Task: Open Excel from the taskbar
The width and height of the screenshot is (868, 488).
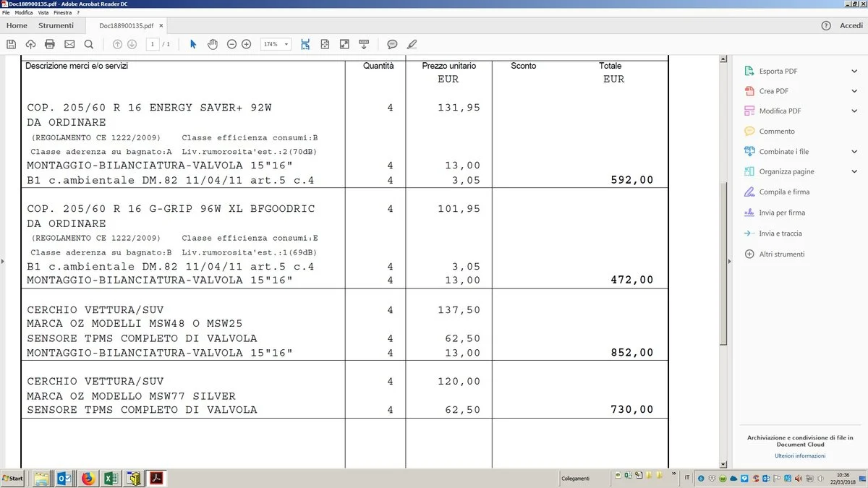Action: point(111,479)
